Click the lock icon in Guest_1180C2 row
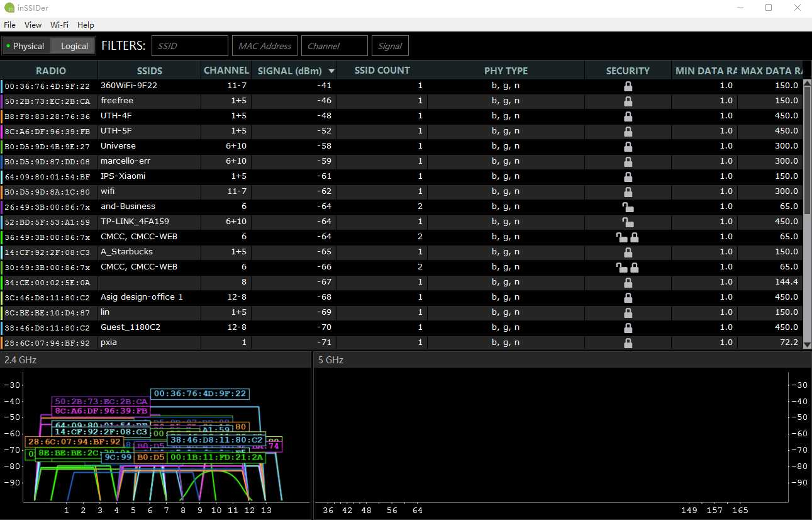812x520 pixels. click(x=628, y=327)
